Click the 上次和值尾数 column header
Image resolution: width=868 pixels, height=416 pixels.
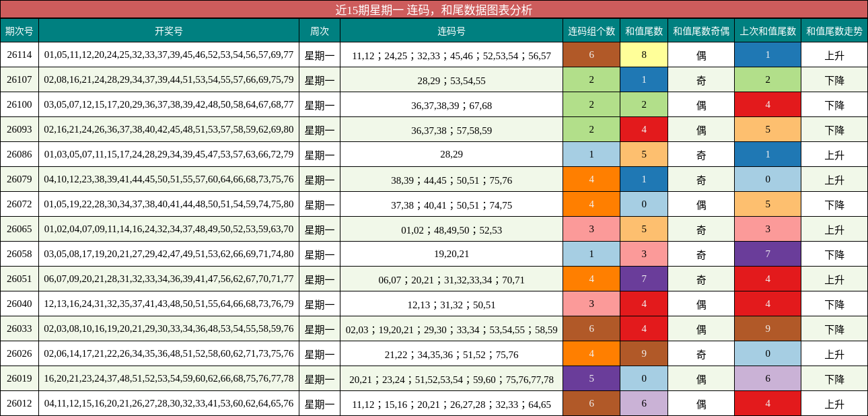[x=768, y=30]
